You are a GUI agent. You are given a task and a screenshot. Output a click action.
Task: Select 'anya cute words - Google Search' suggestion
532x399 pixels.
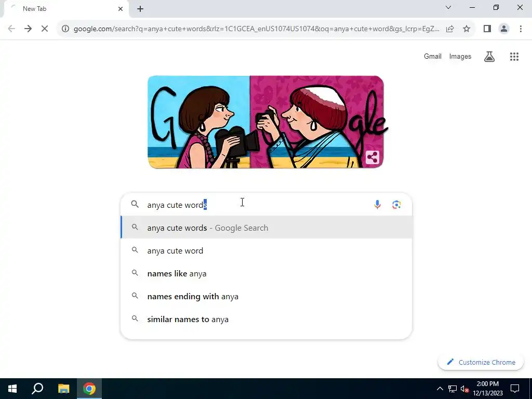[267, 228]
